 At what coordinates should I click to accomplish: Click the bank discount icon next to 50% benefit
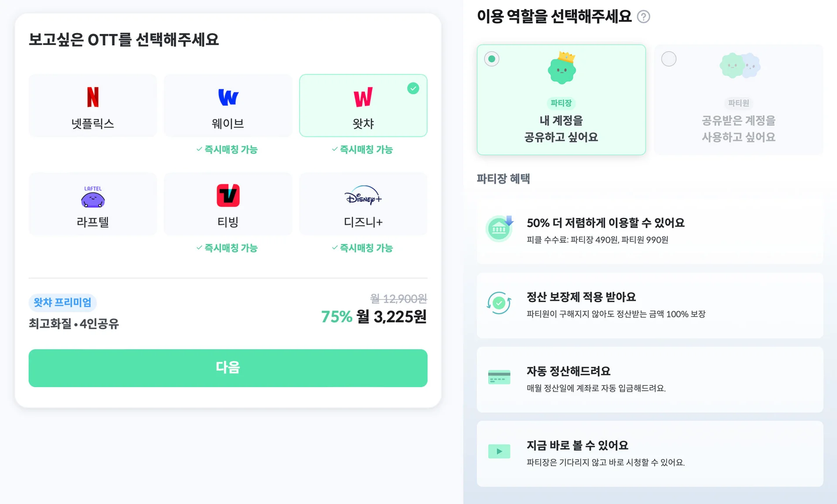499,228
